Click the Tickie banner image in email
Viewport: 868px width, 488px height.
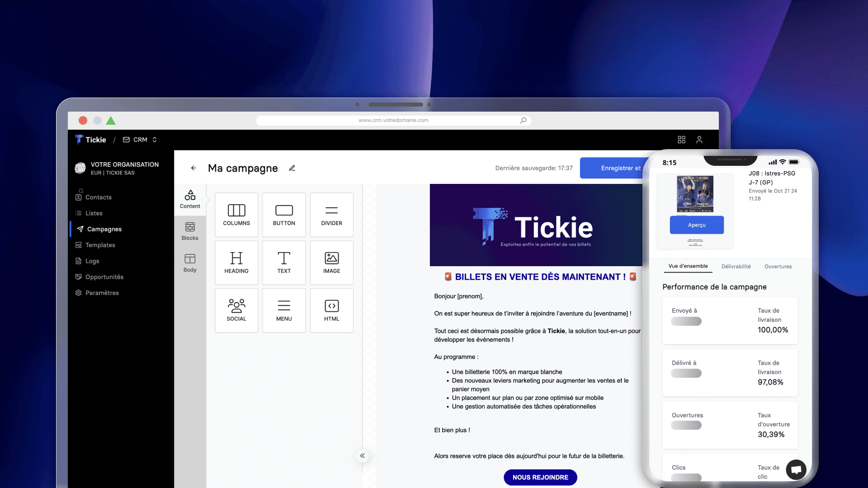pyautogui.click(x=536, y=225)
